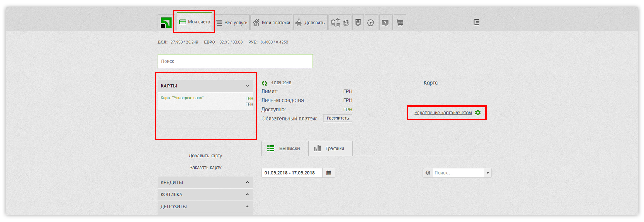Open the shopping cart icon
Image resolution: width=644 pixels, height=222 pixels.
click(400, 22)
